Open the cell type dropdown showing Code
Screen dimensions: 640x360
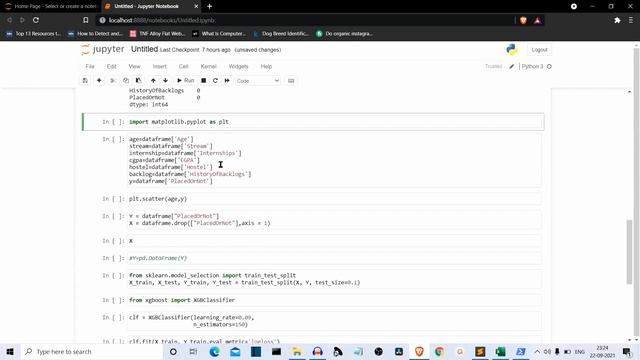click(258, 81)
